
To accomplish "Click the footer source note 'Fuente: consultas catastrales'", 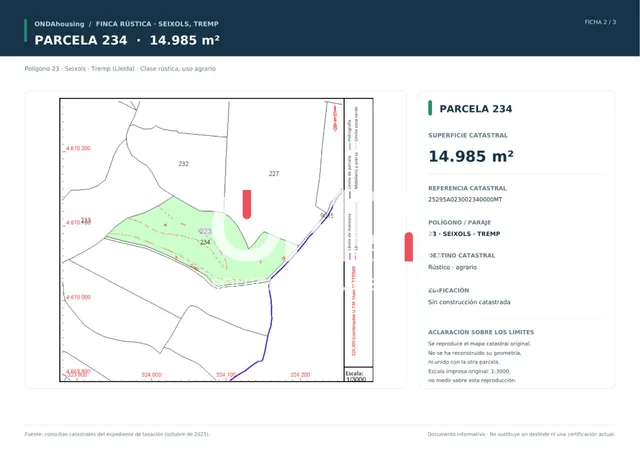I will click(x=117, y=434).
